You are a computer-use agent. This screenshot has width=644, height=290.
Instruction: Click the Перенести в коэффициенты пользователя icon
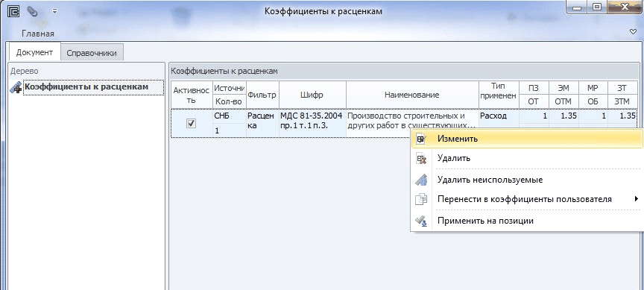[421, 200]
